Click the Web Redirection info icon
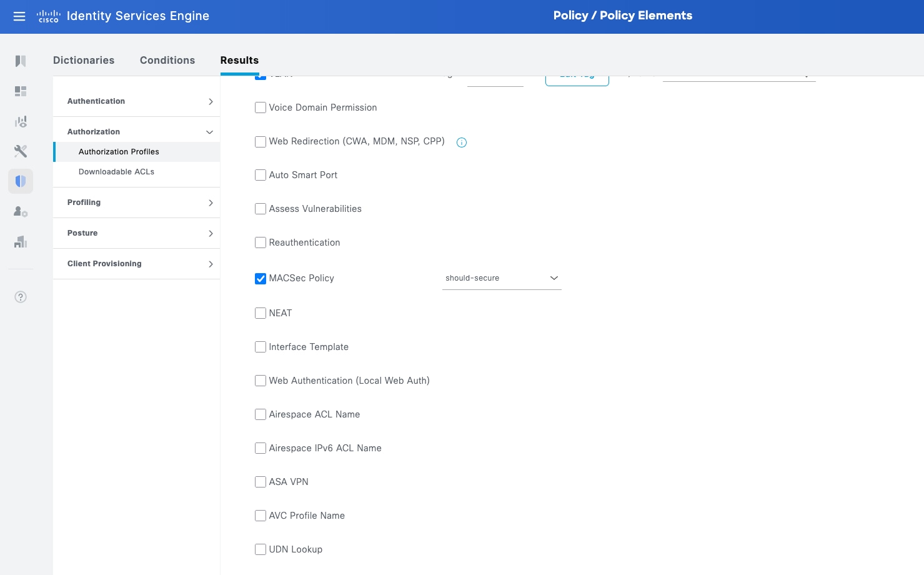This screenshot has width=924, height=575. [x=462, y=142]
